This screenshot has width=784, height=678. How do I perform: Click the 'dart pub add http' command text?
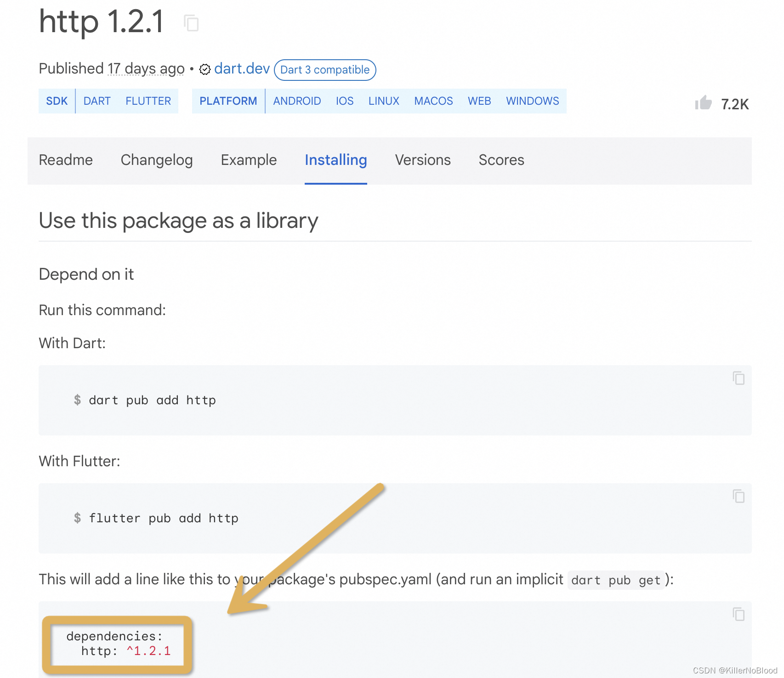click(152, 401)
